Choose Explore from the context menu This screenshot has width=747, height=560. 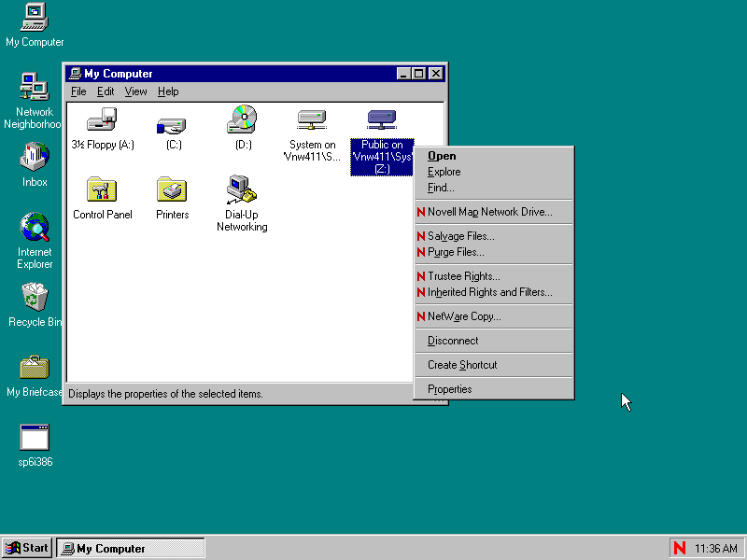[x=494, y=172]
